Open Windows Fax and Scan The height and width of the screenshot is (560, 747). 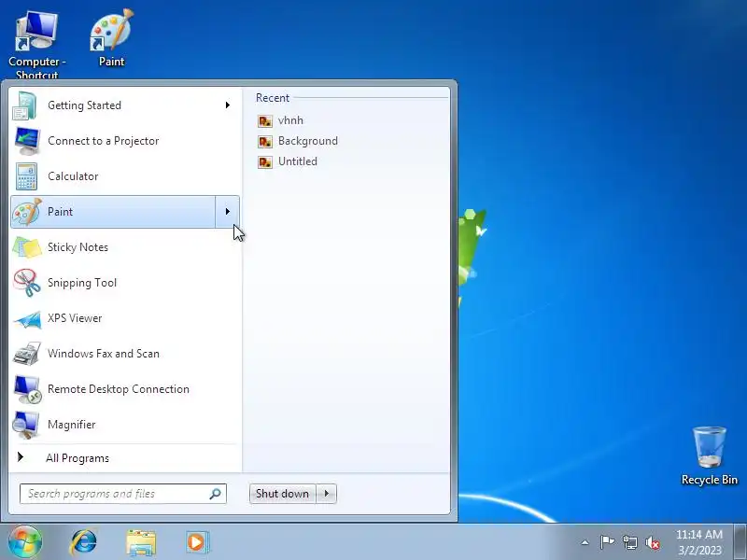(x=125, y=354)
